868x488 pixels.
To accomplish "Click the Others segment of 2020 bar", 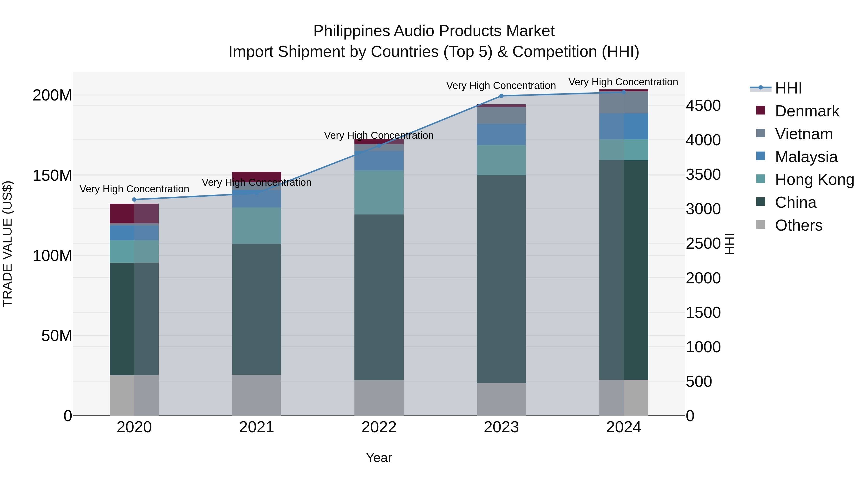I will (134, 395).
